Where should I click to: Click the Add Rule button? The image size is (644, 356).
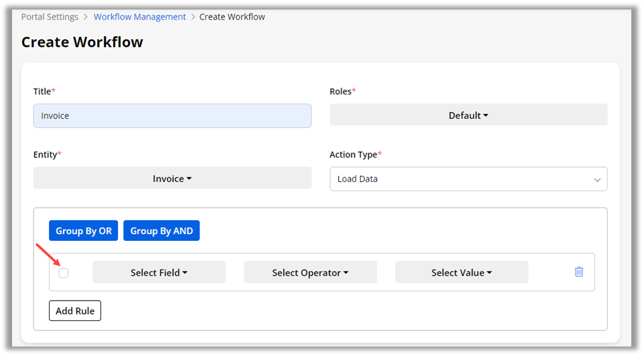click(x=75, y=311)
